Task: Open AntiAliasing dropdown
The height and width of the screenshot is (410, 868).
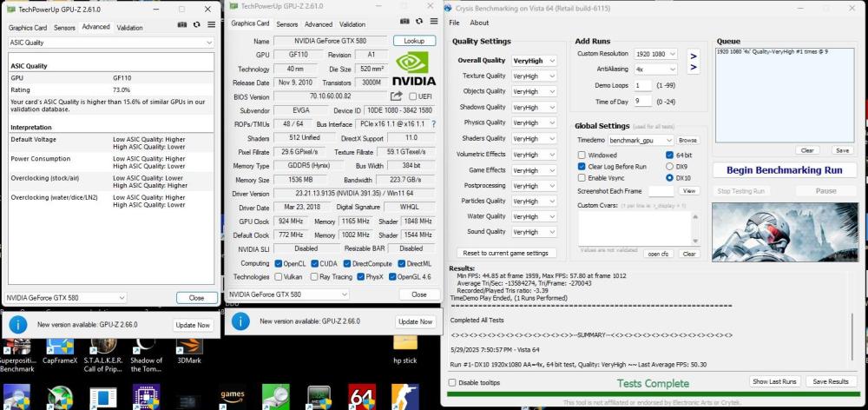Action: [x=656, y=69]
